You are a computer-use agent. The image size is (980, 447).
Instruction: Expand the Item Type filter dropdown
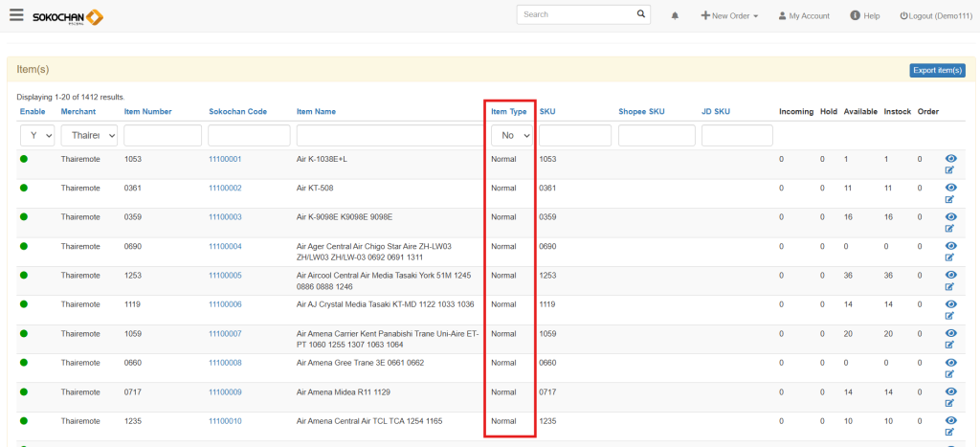click(x=512, y=136)
